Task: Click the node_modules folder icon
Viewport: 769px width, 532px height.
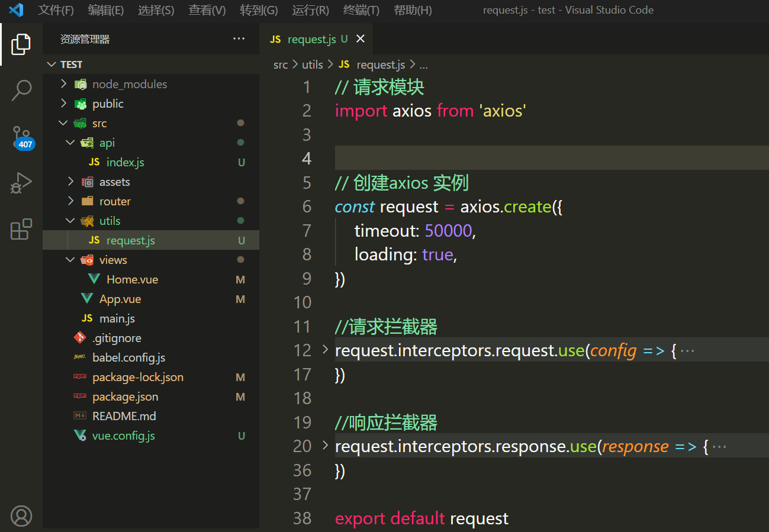Action: pyautogui.click(x=81, y=84)
